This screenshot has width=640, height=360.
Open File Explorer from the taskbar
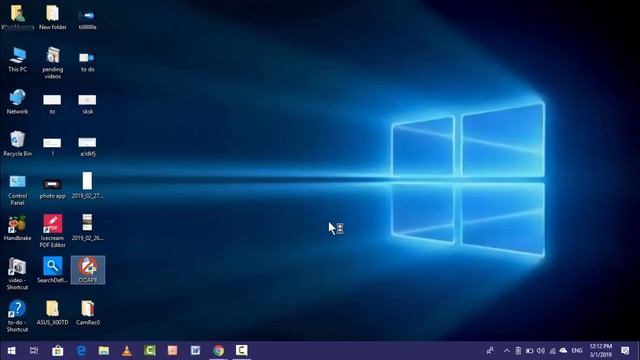pyautogui.click(x=104, y=351)
